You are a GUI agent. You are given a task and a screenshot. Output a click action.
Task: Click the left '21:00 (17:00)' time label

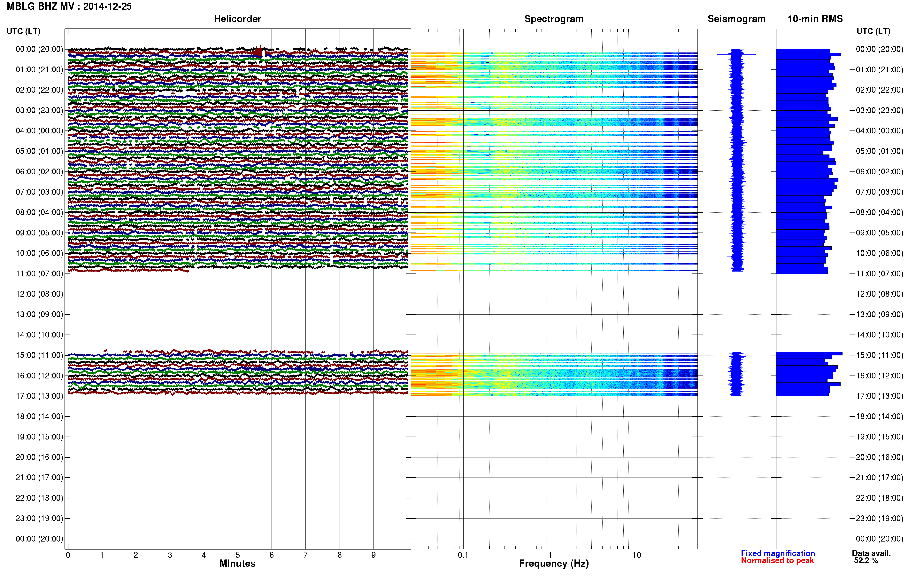pyautogui.click(x=39, y=478)
